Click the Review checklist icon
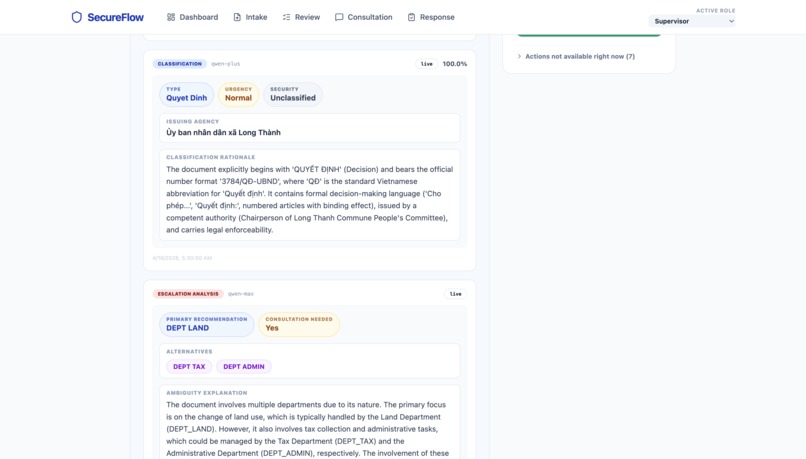The height and width of the screenshot is (459, 806). (x=286, y=17)
